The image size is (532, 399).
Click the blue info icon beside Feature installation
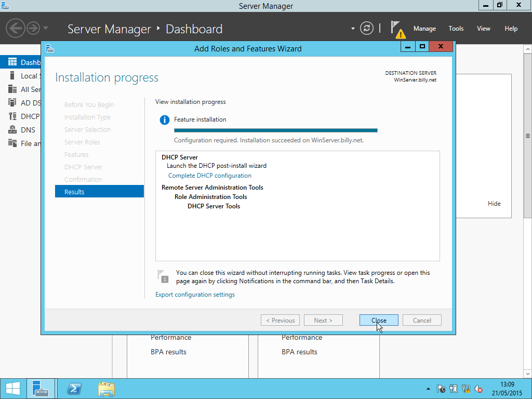165,120
